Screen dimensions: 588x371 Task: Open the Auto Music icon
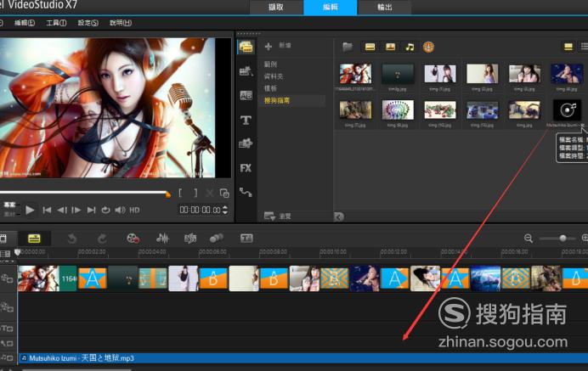click(x=190, y=238)
